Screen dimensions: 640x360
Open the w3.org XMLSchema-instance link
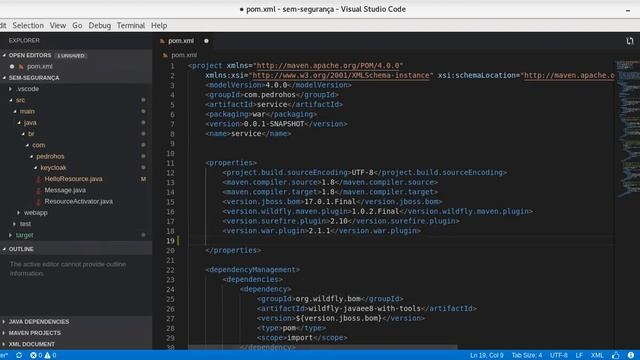click(x=341, y=76)
